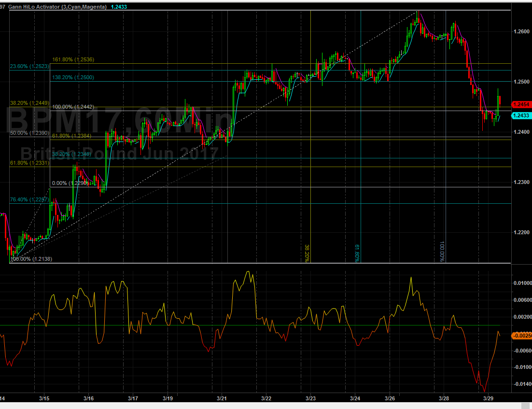Select the cyan 1.2433 indicator price tag
Screen dimensions: 532x409
[x=521, y=115]
